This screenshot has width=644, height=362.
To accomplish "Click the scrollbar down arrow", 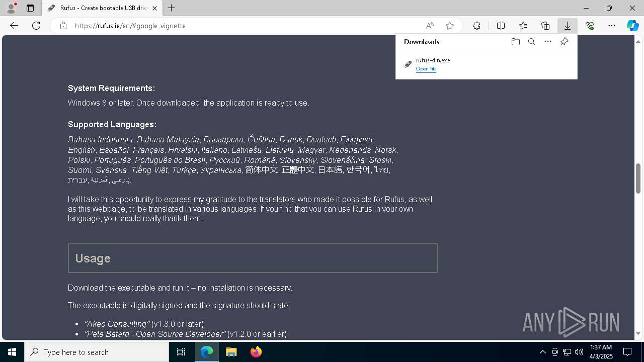I will [x=638, y=333].
